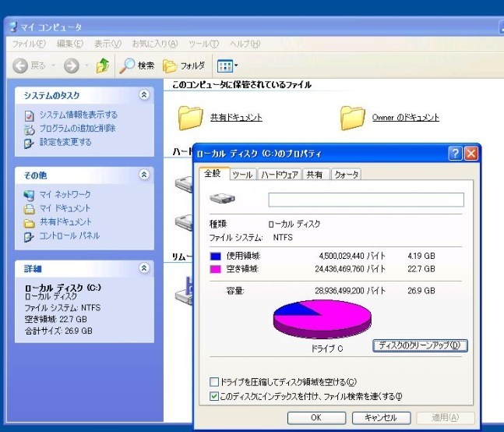Click the help question mark button in dialog
504x432 pixels.
[456, 154]
